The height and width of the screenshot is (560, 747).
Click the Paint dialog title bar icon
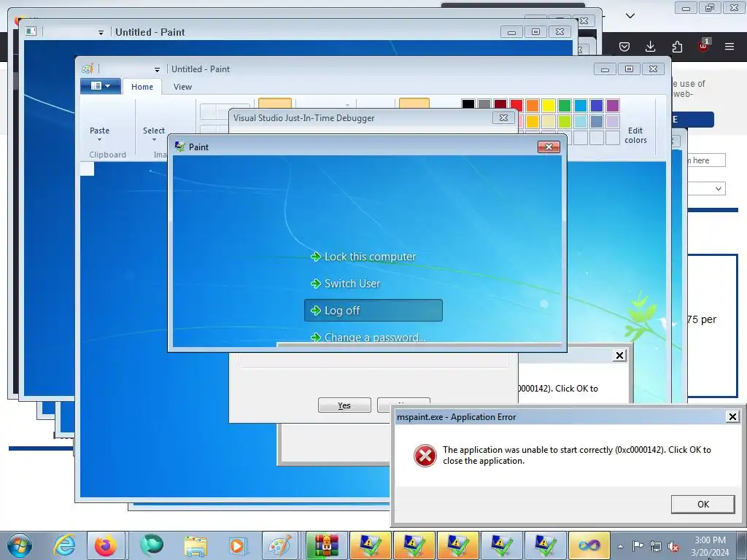(x=179, y=147)
